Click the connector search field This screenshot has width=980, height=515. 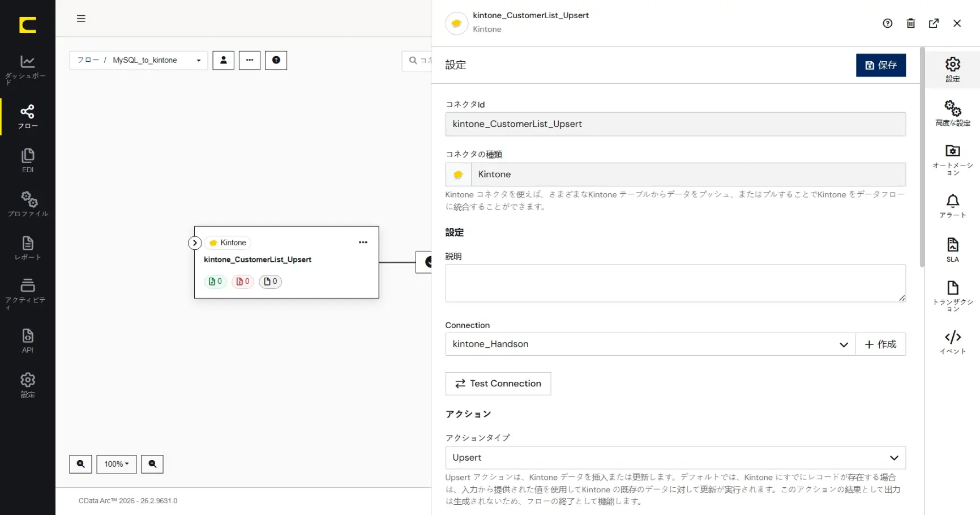pyautogui.click(x=417, y=61)
